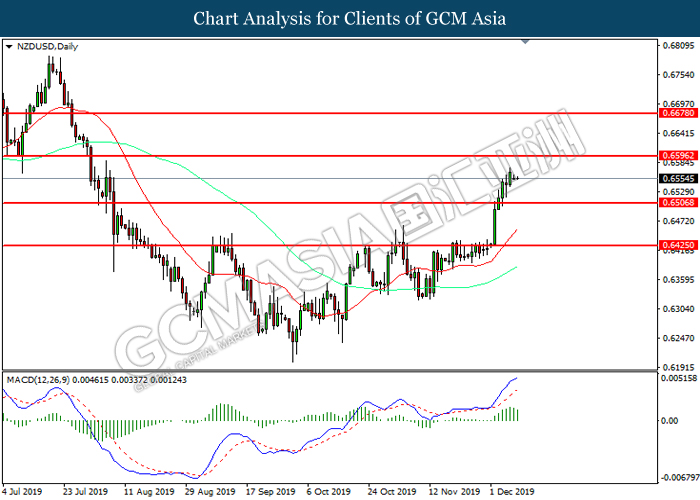This screenshot has width=700, height=500.
Task: Click the 0.68095 price axis value
Action: (678, 46)
